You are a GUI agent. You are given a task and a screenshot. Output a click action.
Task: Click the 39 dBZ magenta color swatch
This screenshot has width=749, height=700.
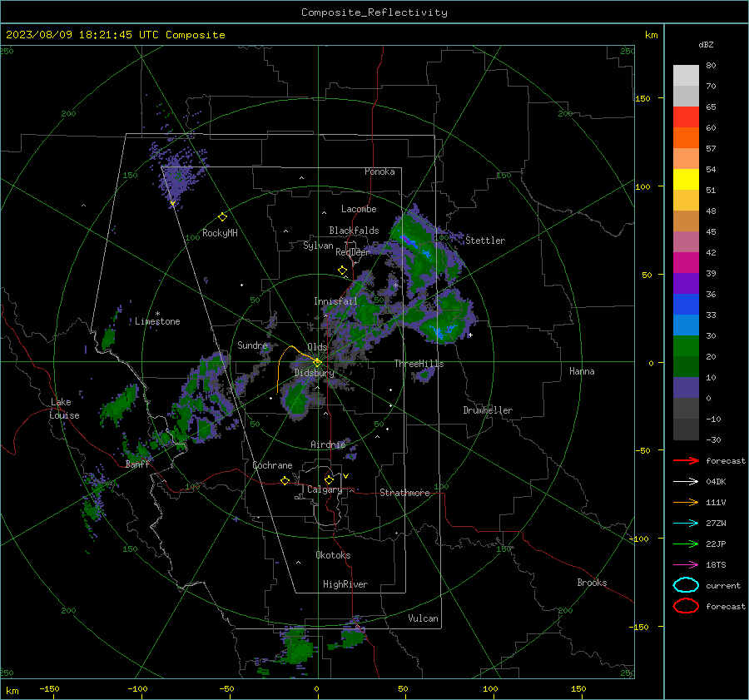pyautogui.click(x=686, y=262)
